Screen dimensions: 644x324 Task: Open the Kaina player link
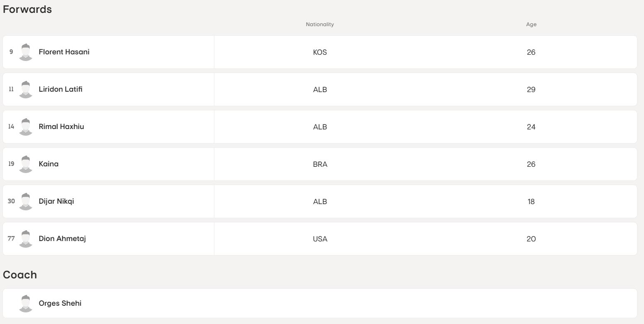point(49,164)
